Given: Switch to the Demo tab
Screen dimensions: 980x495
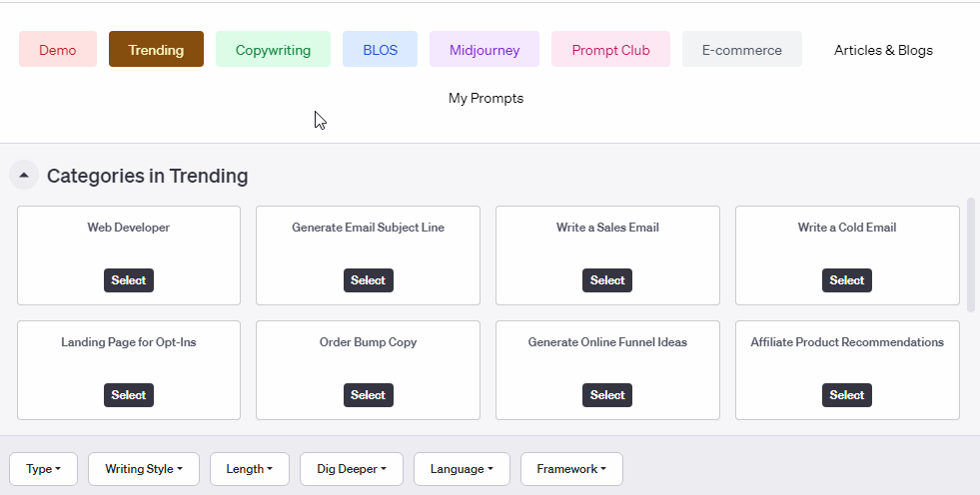Looking at the screenshot, I should click(58, 50).
